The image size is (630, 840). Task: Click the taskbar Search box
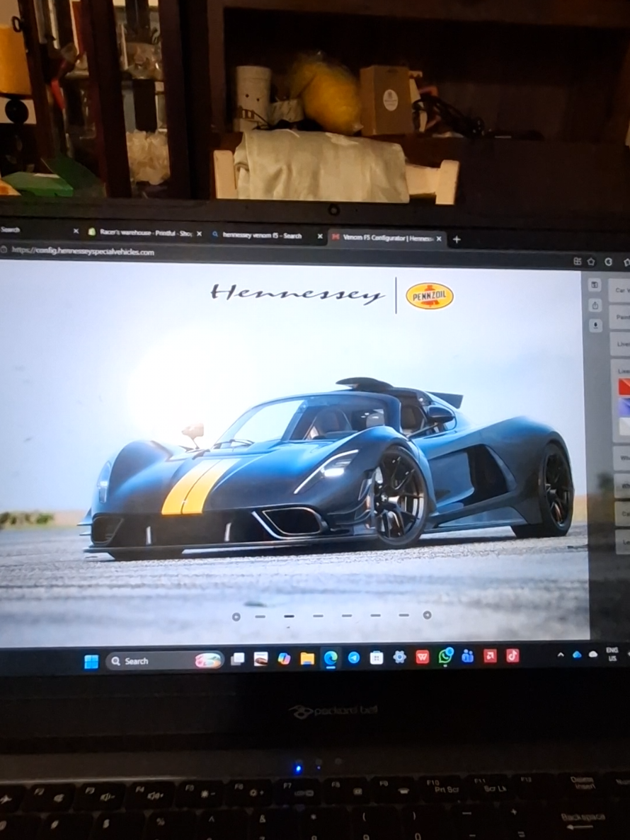pos(164,660)
